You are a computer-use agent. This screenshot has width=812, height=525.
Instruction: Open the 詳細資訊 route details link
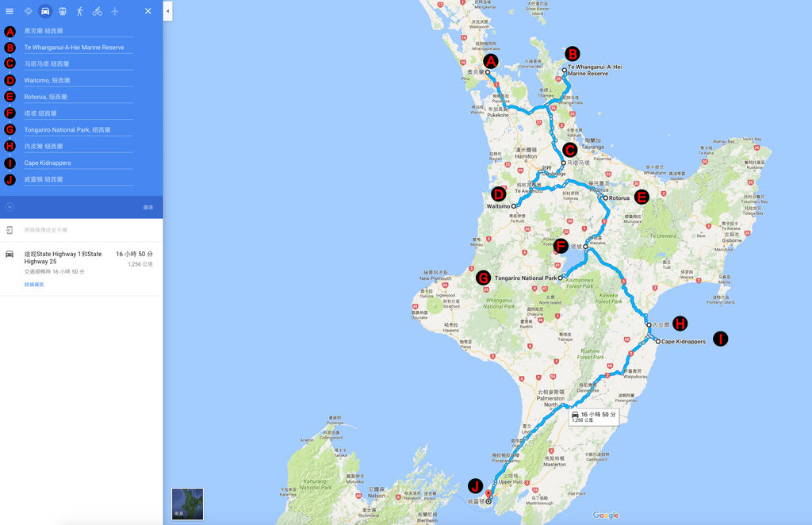click(34, 284)
